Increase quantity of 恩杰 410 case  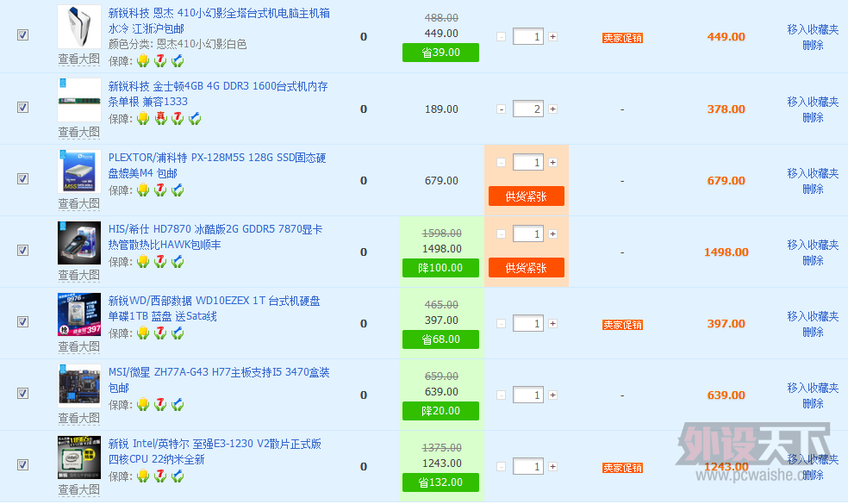tap(552, 37)
